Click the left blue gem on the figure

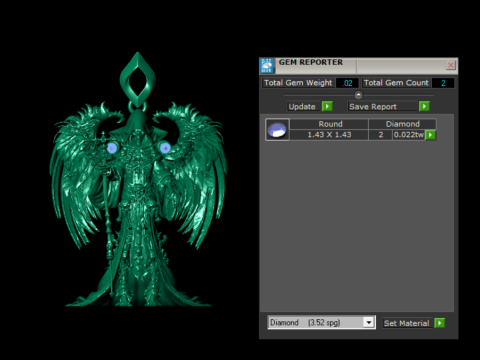pos(112,148)
